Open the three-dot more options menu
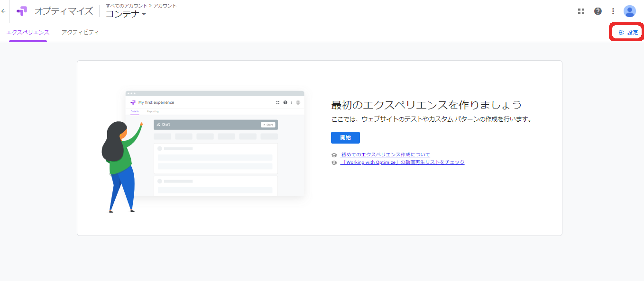Image resolution: width=644 pixels, height=281 pixels. 613,11
